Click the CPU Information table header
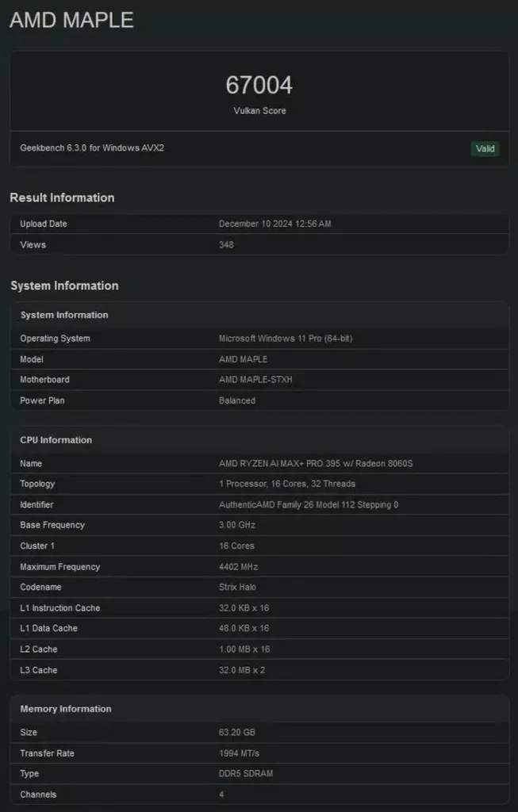Viewport: 518px width, 812px height. (x=56, y=440)
